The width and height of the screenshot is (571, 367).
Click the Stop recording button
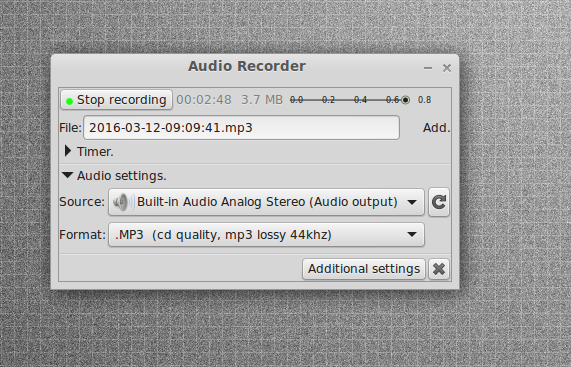[x=116, y=100]
